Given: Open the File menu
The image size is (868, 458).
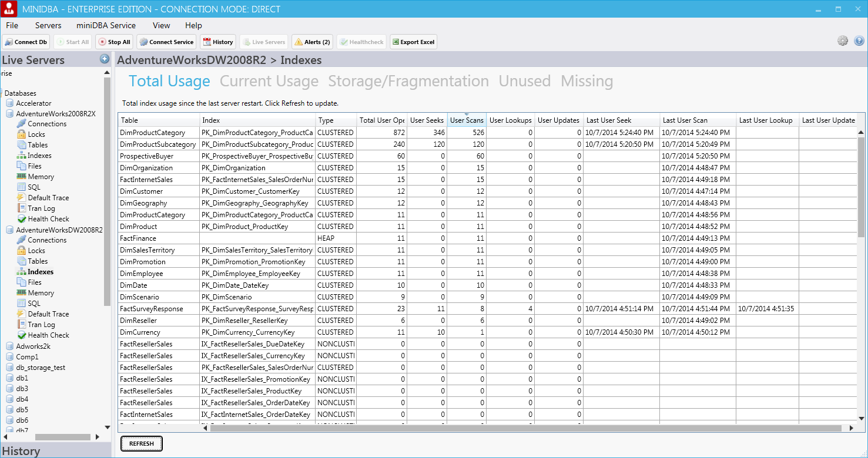Looking at the screenshot, I should [x=12, y=25].
